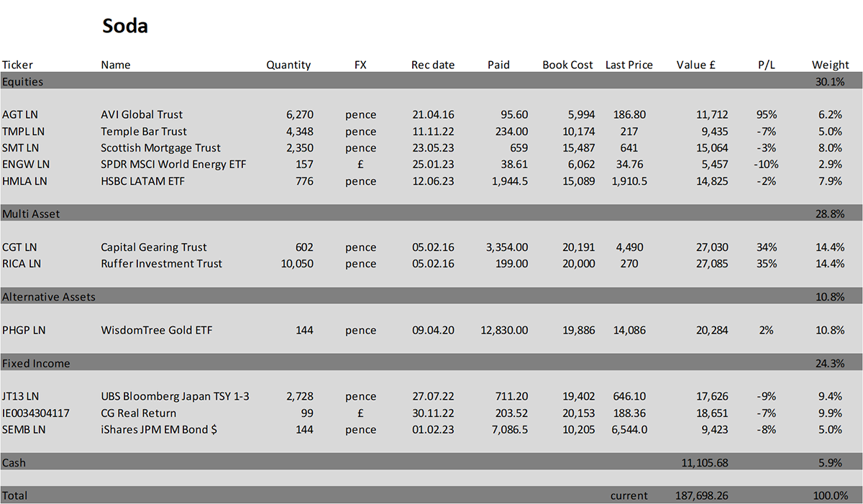Select ticker SMT LN
Viewport: 863px width, 504px height.
click(21, 147)
